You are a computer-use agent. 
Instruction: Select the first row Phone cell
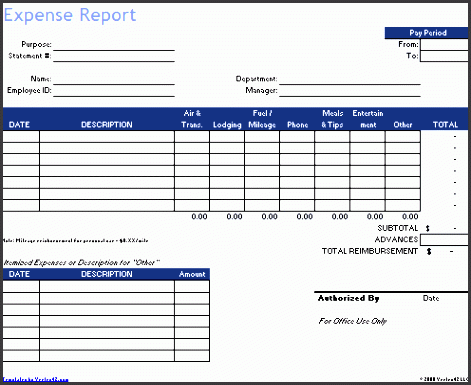point(297,136)
